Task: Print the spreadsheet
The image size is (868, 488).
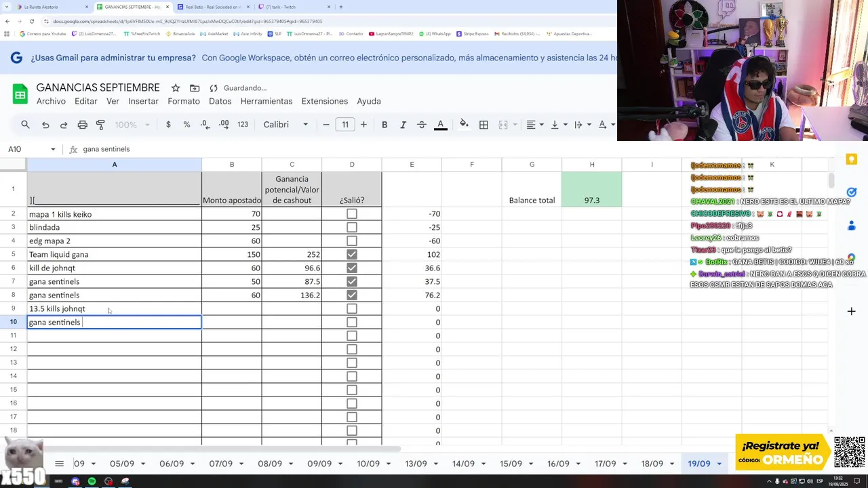Action: [x=82, y=125]
